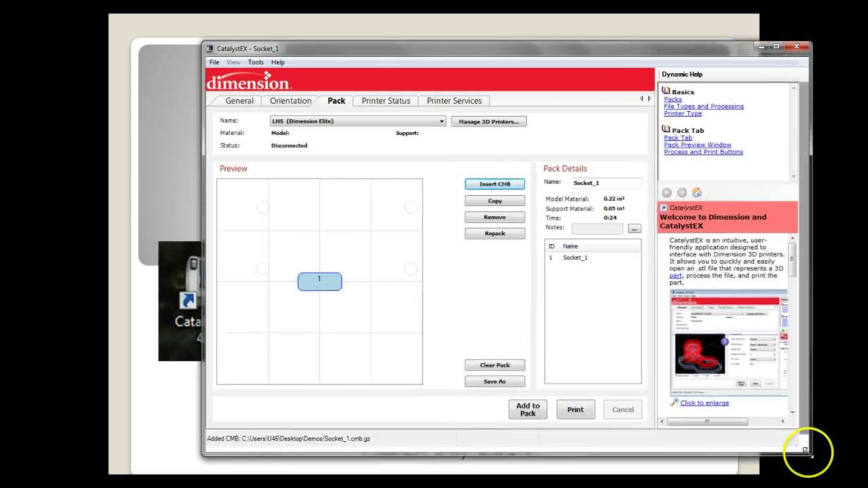Open the Printer Services tab
Image resolution: width=868 pixels, height=488 pixels.
pos(454,101)
